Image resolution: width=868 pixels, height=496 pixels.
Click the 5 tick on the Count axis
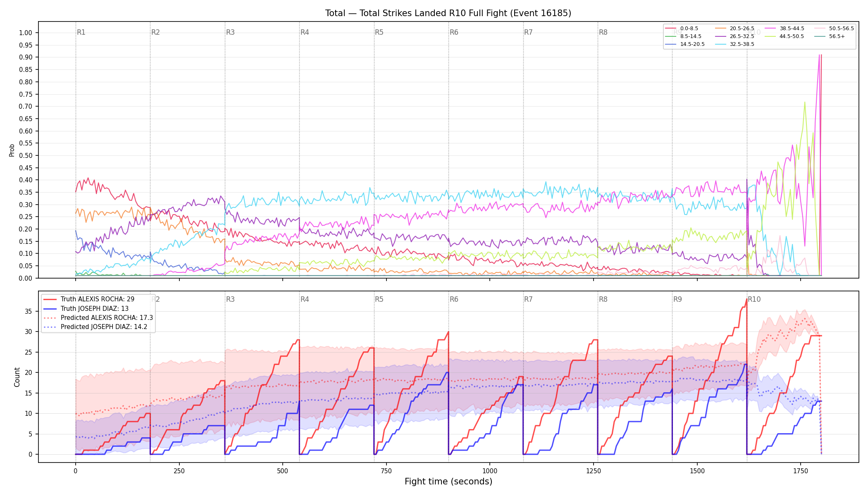coord(30,434)
